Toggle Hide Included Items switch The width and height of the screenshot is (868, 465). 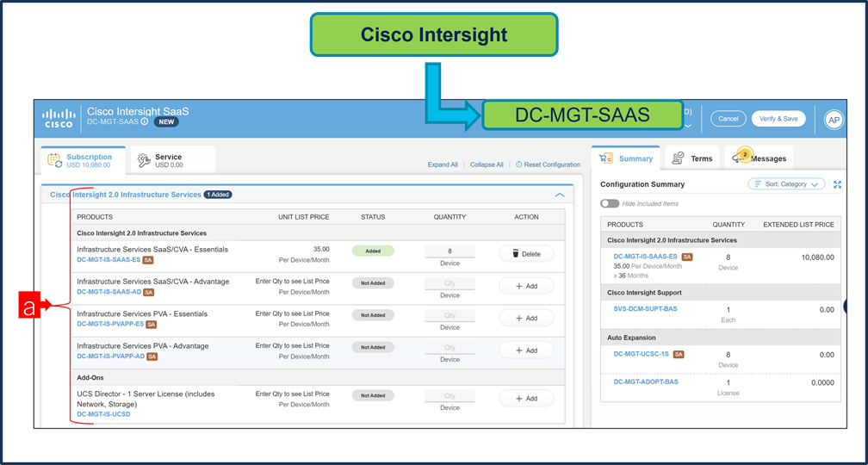[x=610, y=204]
